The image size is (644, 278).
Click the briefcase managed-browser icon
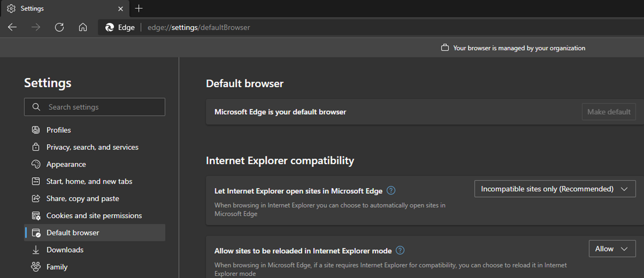click(x=445, y=48)
